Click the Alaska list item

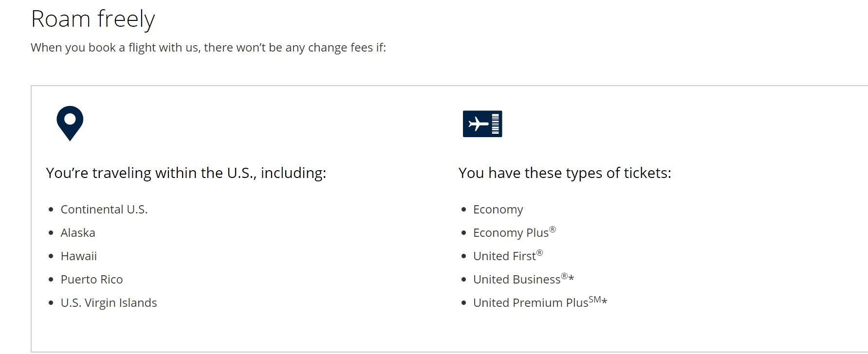(x=78, y=233)
